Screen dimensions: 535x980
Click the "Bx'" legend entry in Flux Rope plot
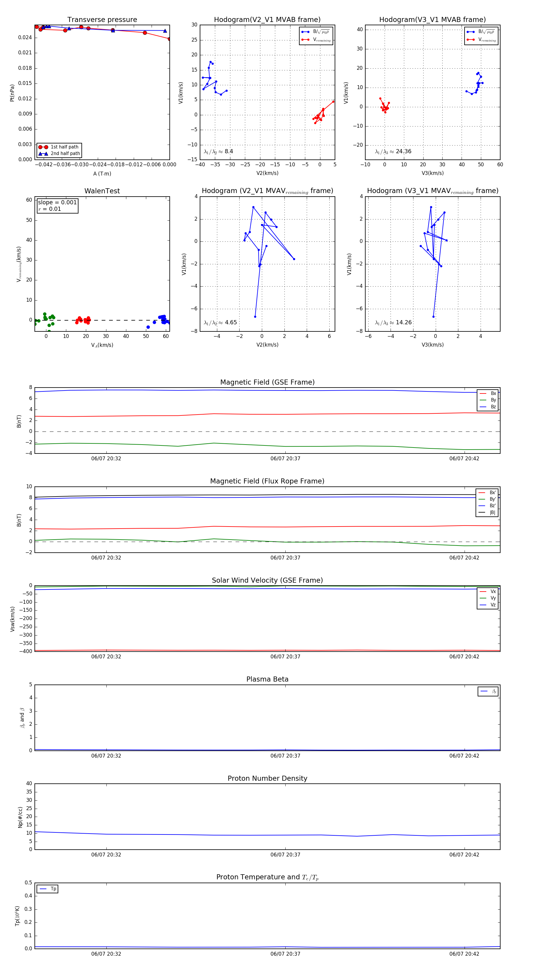(x=487, y=492)
